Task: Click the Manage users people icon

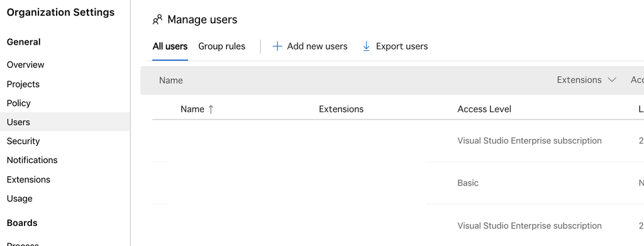Action: pyautogui.click(x=157, y=20)
